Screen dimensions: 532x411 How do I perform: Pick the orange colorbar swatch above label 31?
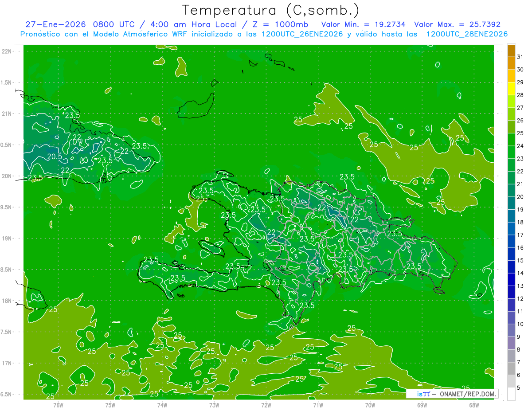511,51
